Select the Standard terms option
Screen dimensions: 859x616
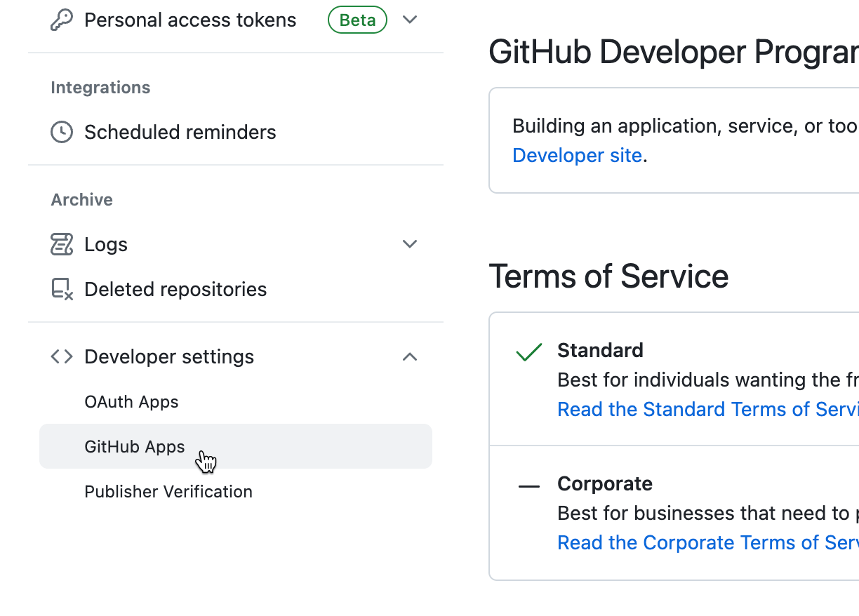coord(600,350)
